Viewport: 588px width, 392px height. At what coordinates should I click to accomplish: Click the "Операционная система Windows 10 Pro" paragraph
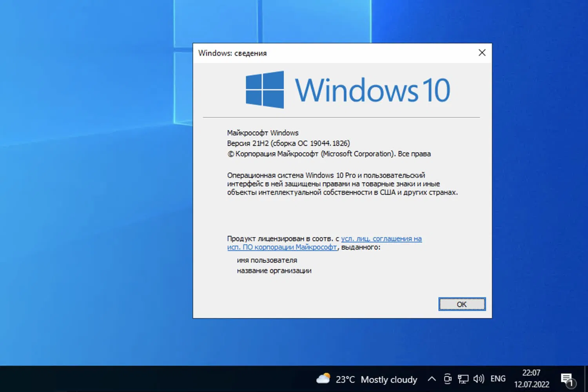tap(342, 184)
